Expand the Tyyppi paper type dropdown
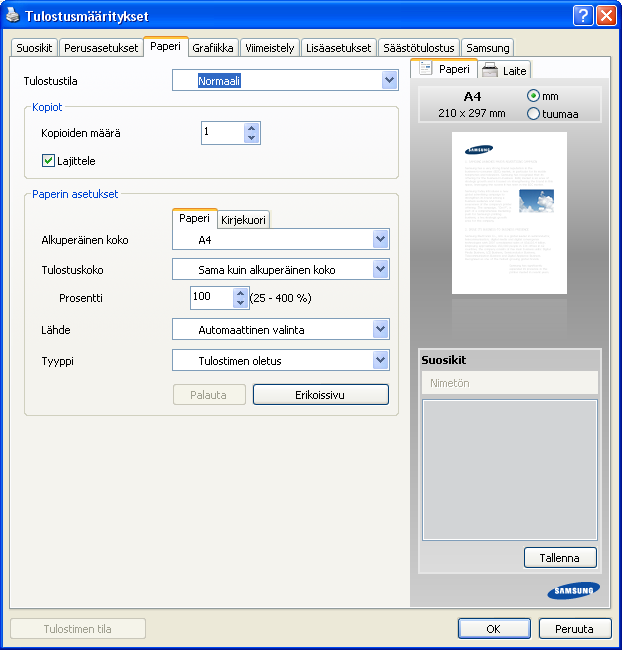622x650 pixels. point(380,360)
